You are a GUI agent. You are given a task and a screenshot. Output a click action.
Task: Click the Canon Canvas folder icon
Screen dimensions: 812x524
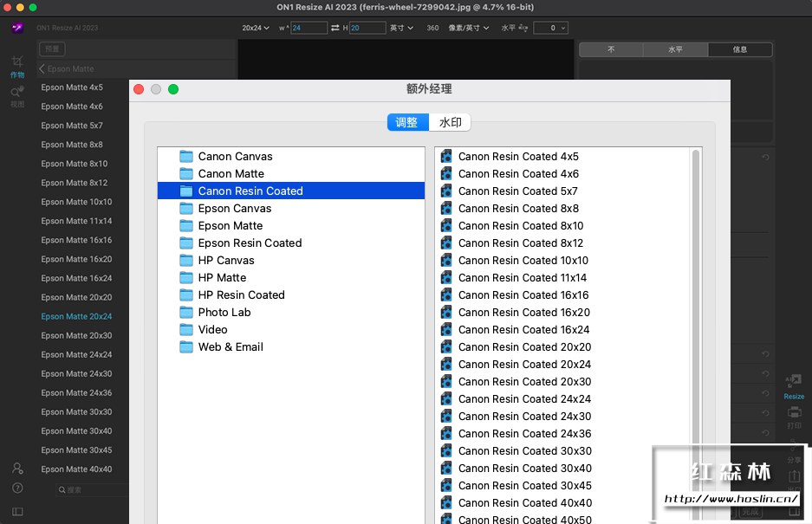point(186,157)
